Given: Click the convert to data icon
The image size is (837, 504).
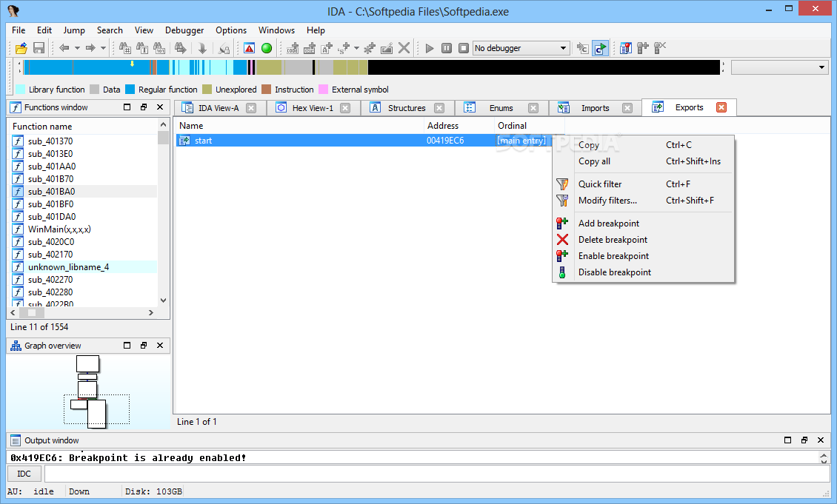Looking at the screenshot, I should click(x=310, y=49).
